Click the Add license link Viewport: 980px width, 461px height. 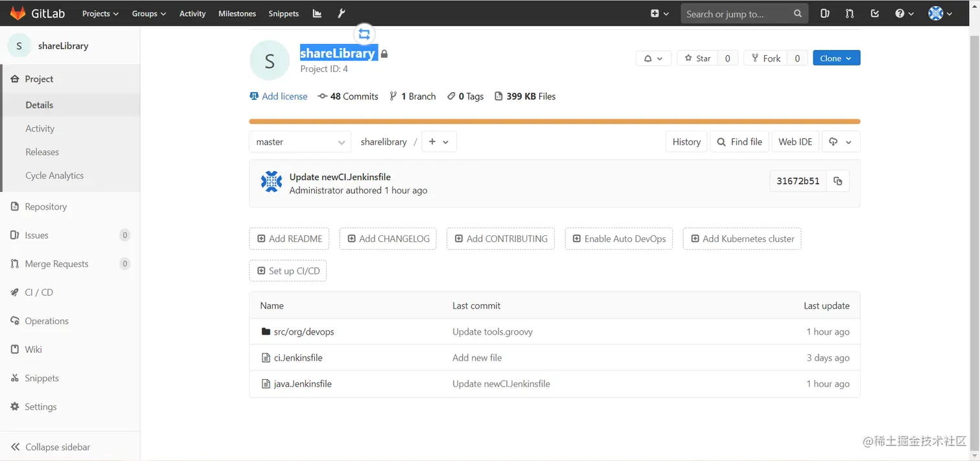click(x=279, y=96)
